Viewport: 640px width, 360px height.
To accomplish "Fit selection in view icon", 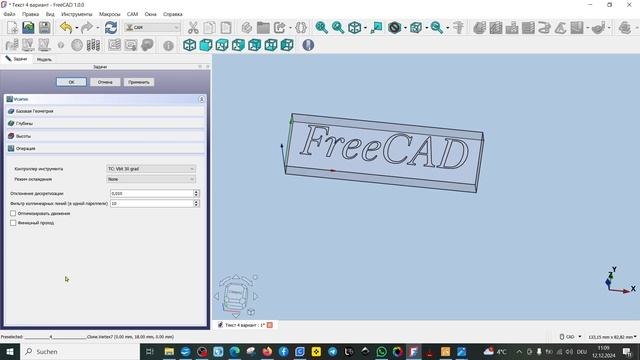I will click(338, 28).
